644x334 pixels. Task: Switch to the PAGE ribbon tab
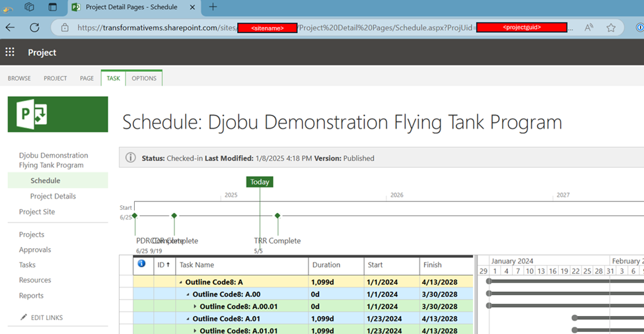[87, 78]
